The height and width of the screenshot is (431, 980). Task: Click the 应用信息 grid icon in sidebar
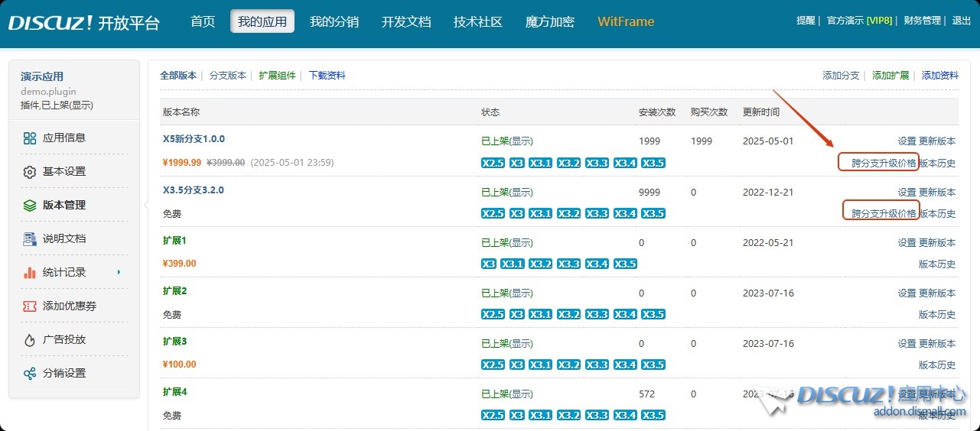coord(30,138)
